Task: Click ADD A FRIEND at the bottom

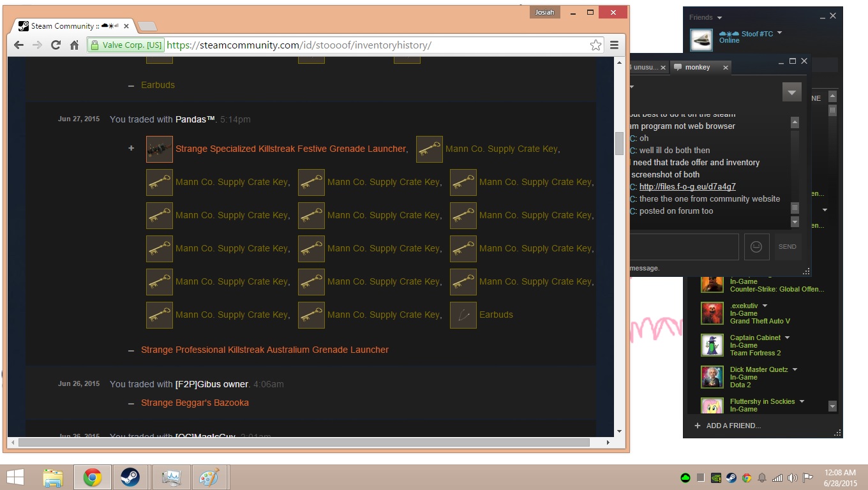Action: [733, 426]
